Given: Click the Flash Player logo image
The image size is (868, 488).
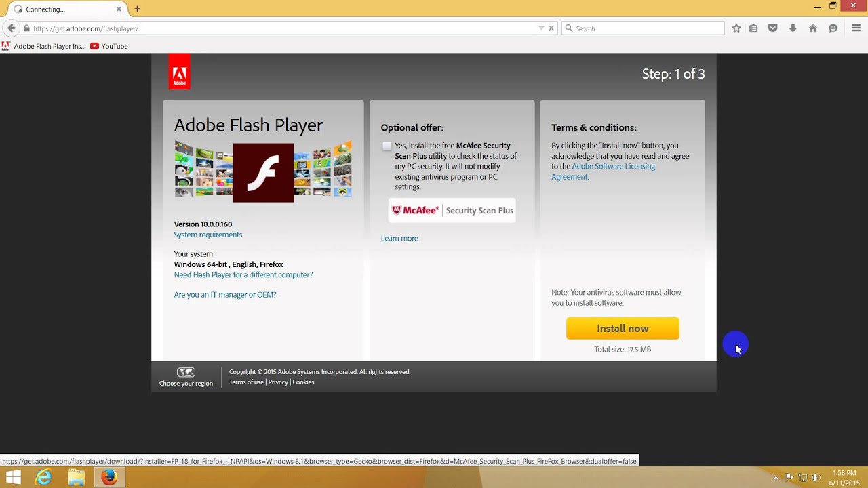Looking at the screenshot, I should tap(263, 172).
